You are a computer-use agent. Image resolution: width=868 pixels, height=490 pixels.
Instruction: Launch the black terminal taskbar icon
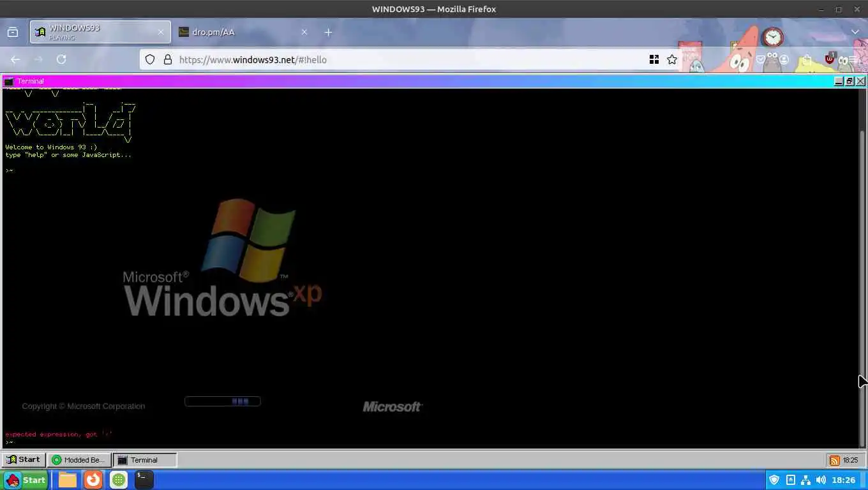[144, 480]
